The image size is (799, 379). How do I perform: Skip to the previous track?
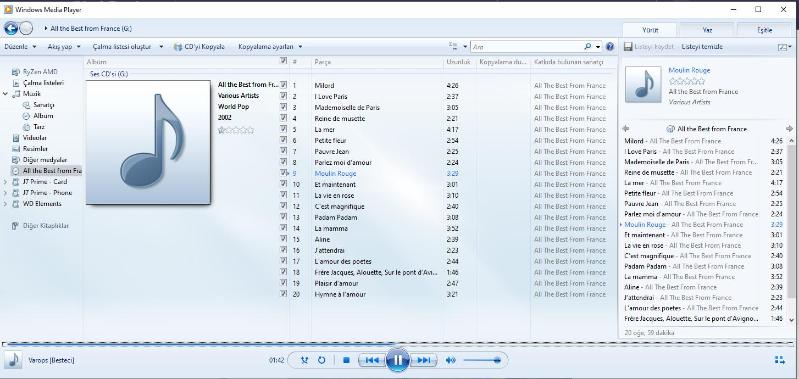coord(372,360)
